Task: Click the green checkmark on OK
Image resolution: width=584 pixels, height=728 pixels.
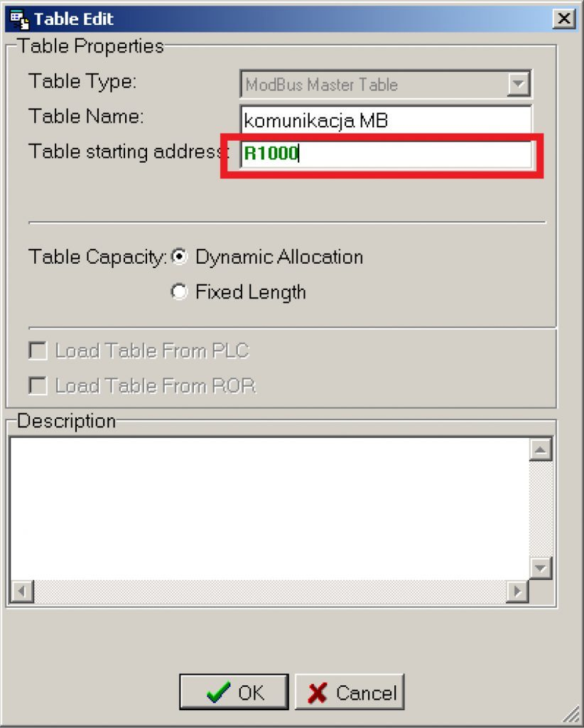Action: tap(218, 693)
